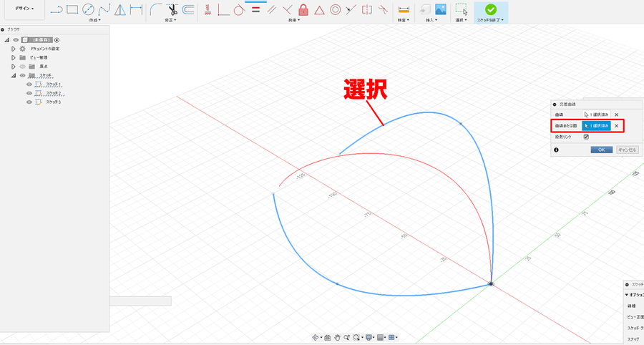Open the 修正 menu dropdown
Image resolution: width=644 pixels, height=345 pixels.
(170, 20)
